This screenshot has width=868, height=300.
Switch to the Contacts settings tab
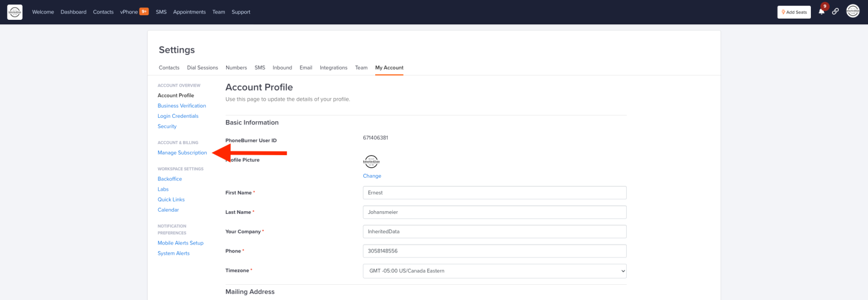[169, 67]
